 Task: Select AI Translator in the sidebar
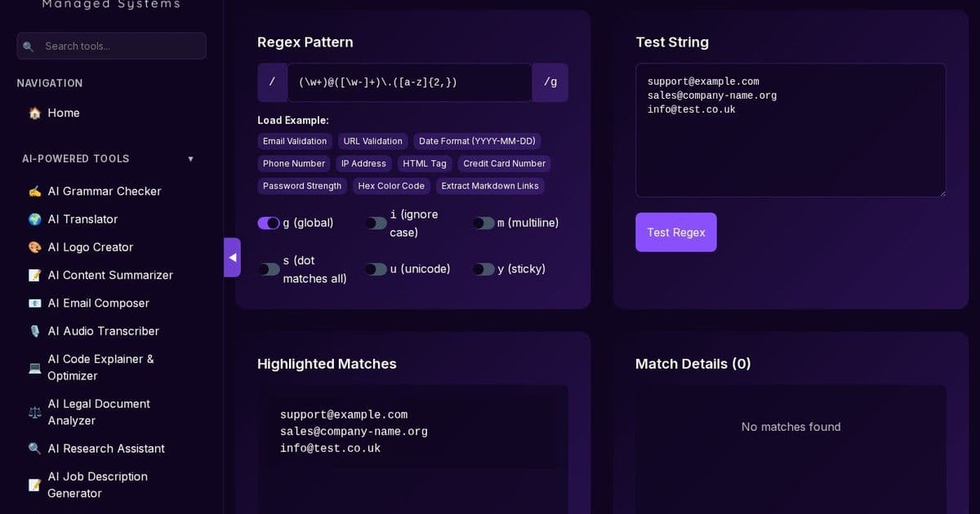[81, 219]
